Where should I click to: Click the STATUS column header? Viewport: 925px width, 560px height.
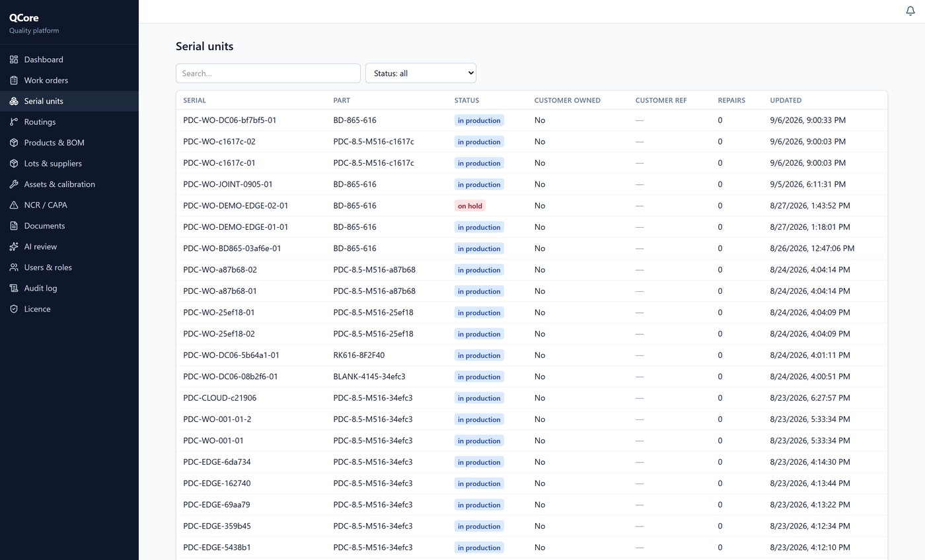pyautogui.click(x=466, y=100)
